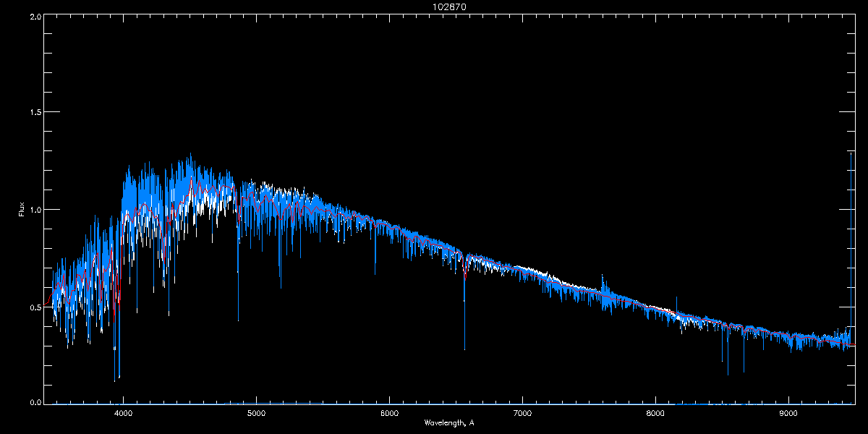
Task: Click the 1.5 y-axis tick label
Action: [x=35, y=113]
